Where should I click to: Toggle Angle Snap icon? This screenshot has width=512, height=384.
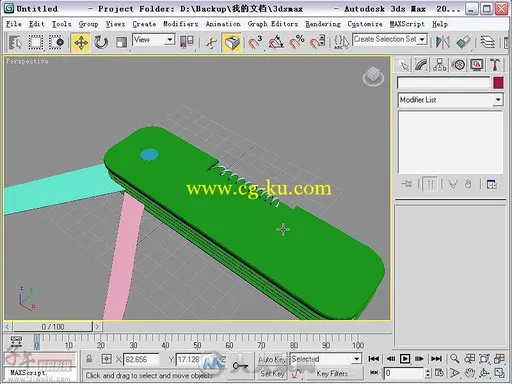(x=276, y=42)
